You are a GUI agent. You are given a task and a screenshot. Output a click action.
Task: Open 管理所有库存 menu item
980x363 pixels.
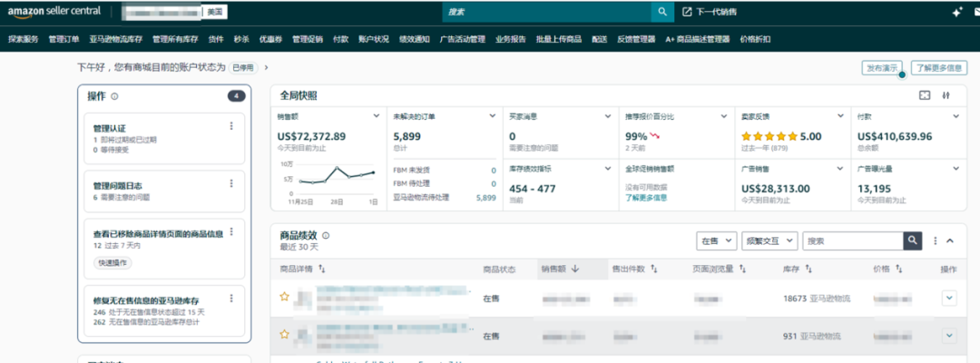point(176,39)
